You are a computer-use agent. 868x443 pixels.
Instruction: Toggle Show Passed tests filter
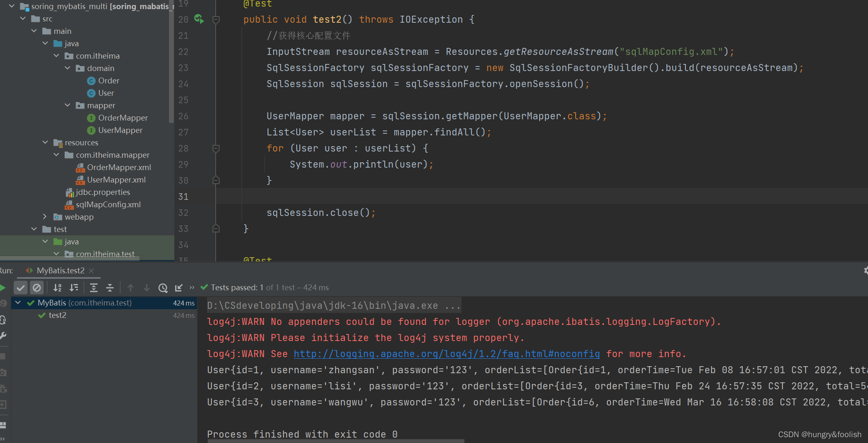click(21, 288)
